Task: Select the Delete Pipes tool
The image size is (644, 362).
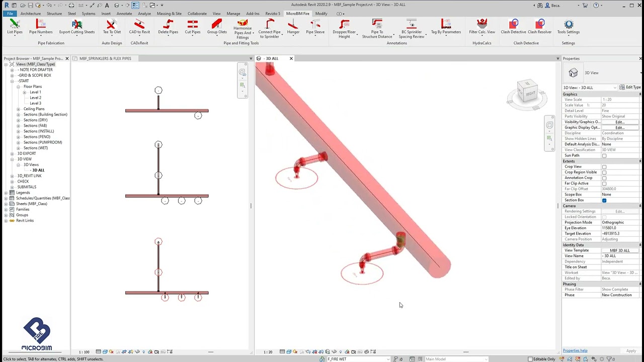Action: (x=168, y=28)
